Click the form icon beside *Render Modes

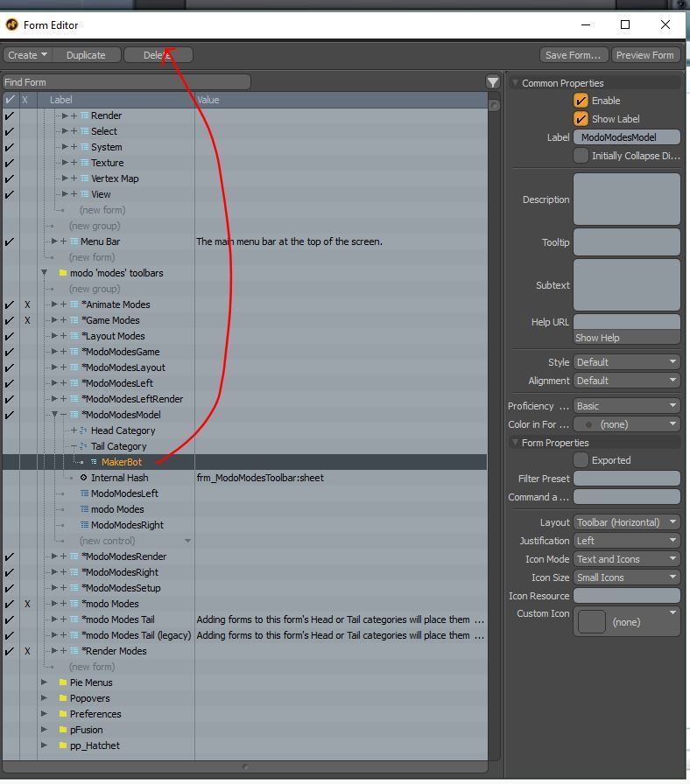[74, 651]
